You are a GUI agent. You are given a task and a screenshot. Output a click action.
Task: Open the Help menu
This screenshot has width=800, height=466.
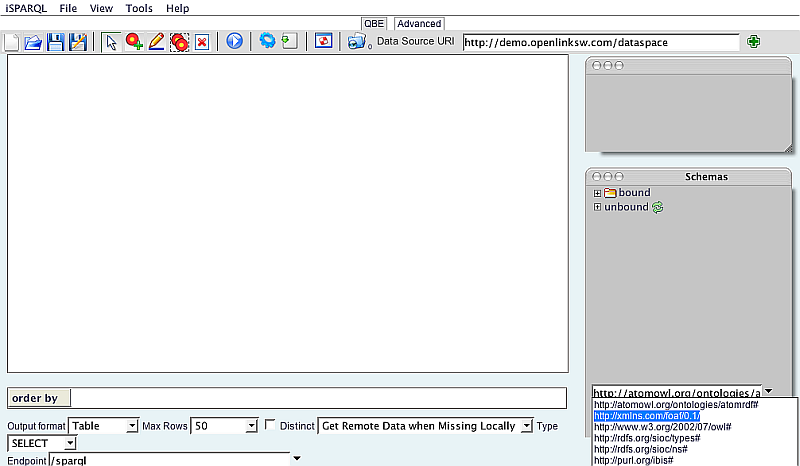tap(178, 8)
